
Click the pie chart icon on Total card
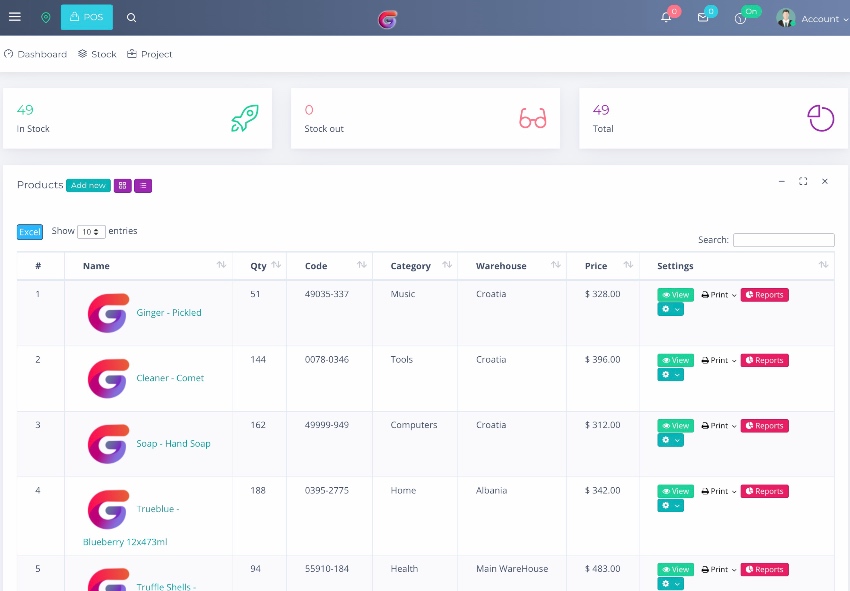(x=820, y=118)
